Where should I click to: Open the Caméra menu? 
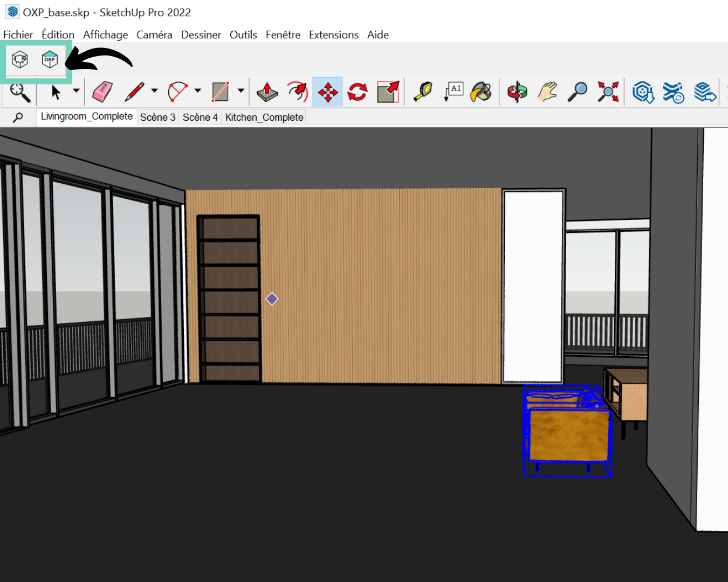(x=154, y=35)
